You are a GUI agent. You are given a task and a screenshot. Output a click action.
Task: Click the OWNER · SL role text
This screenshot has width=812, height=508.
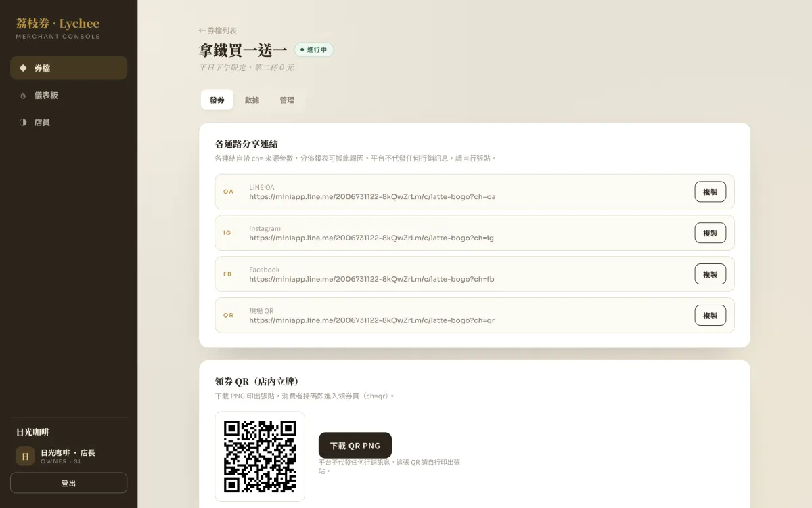point(61,462)
